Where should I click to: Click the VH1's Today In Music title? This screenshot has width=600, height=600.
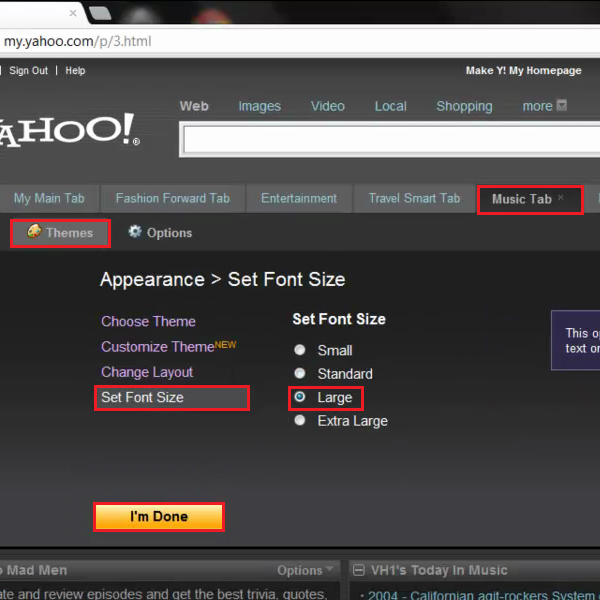439,570
